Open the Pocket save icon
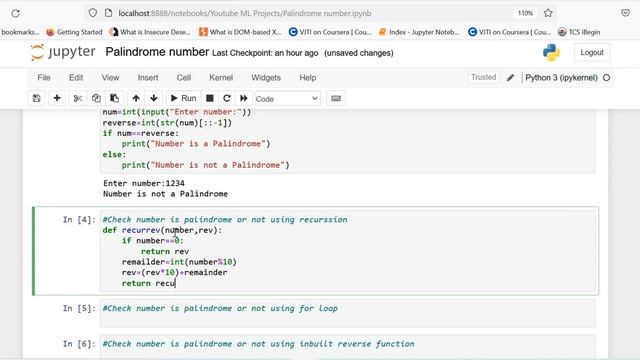640x360 pixels. (625, 13)
